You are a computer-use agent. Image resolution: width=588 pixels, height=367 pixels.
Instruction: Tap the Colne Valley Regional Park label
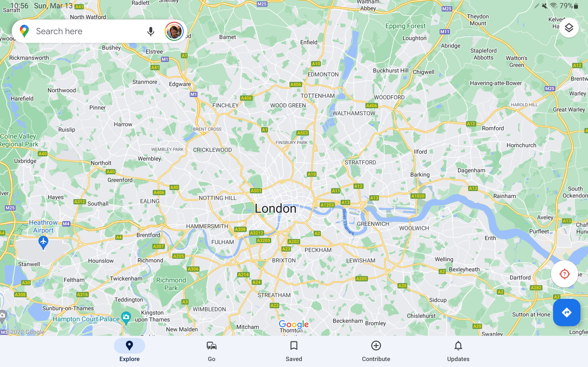point(19,140)
